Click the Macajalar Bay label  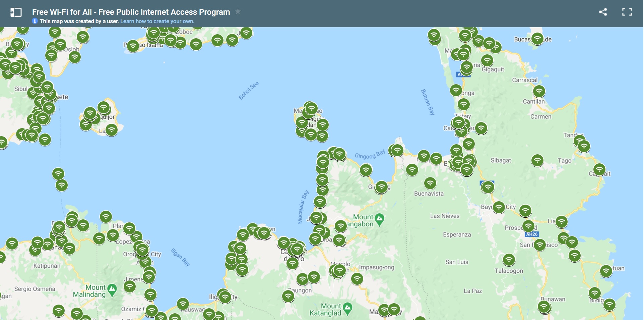point(303,207)
